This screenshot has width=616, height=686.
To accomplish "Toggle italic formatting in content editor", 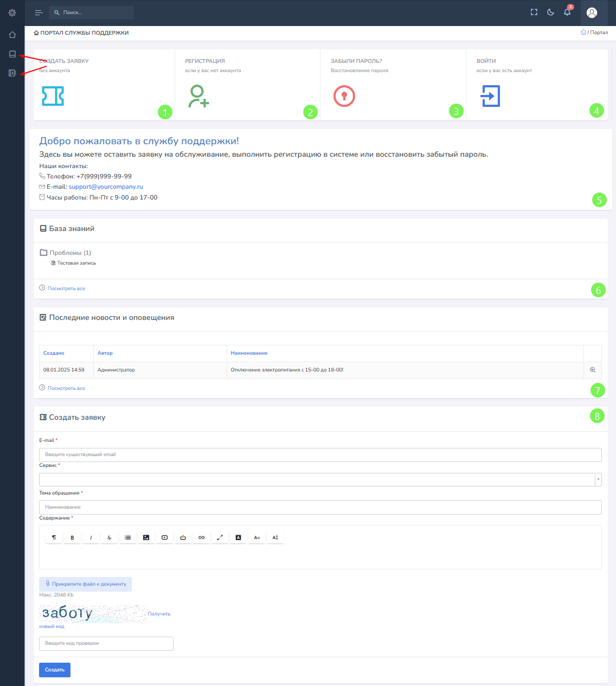I will click(x=91, y=537).
